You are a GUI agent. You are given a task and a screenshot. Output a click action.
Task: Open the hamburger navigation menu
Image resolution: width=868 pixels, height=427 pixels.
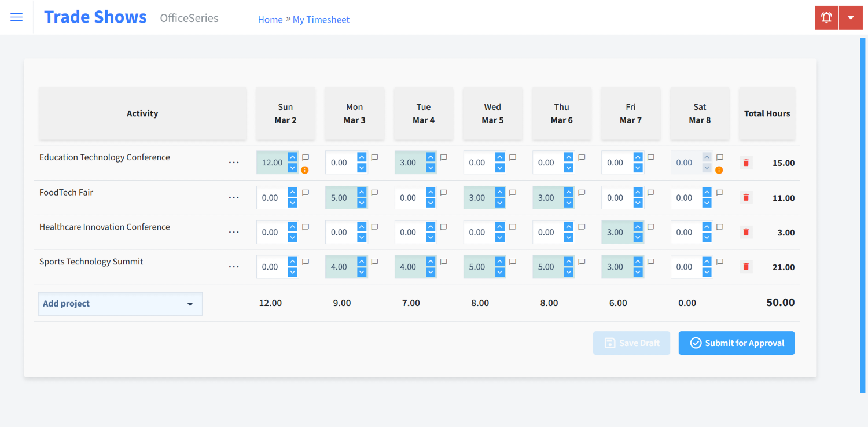(16, 17)
